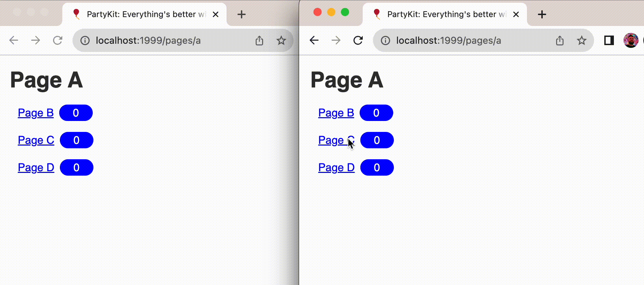Viewport: 644px width, 285px height.
Task: Click the Page A heading in left window
Action: (x=47, y=80)
